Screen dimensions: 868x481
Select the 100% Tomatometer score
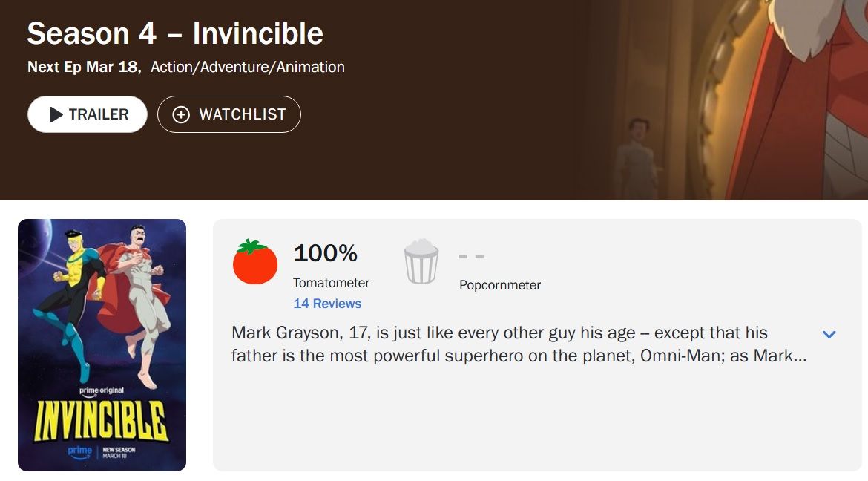click(326, 253)
